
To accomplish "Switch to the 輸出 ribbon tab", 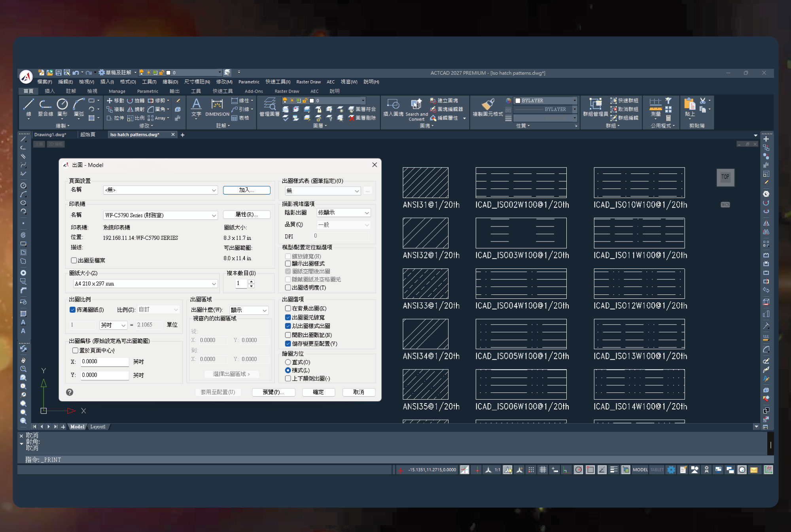I will click(x=174, y=91).
